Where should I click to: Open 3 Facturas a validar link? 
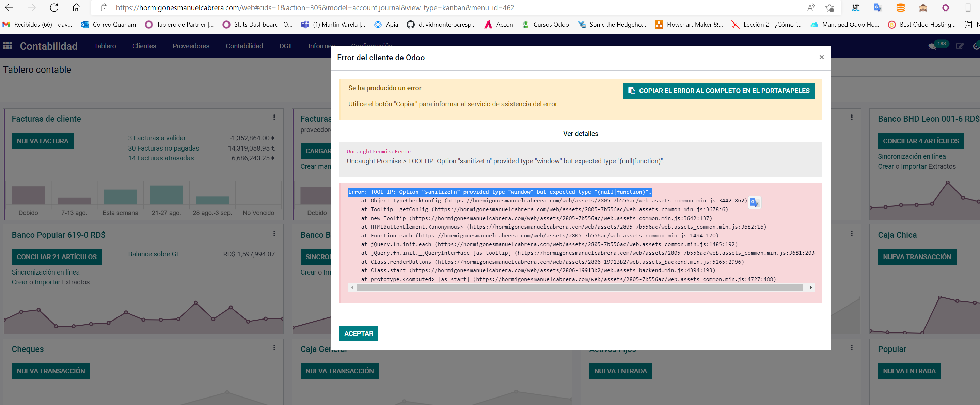click(157, 138)
